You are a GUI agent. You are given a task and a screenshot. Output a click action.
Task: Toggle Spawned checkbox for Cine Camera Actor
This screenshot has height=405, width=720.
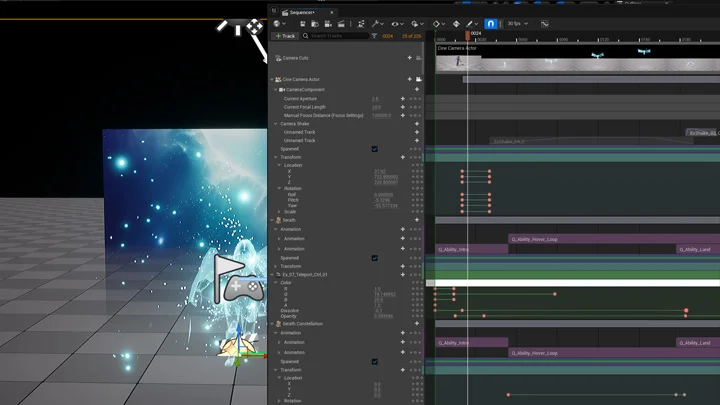click(x=375, y=149)
